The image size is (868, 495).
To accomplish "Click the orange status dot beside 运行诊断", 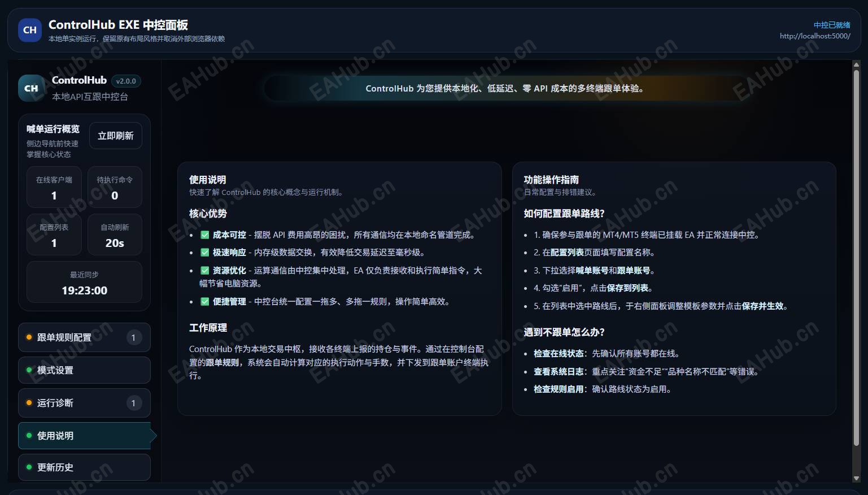I will [29, 403].
